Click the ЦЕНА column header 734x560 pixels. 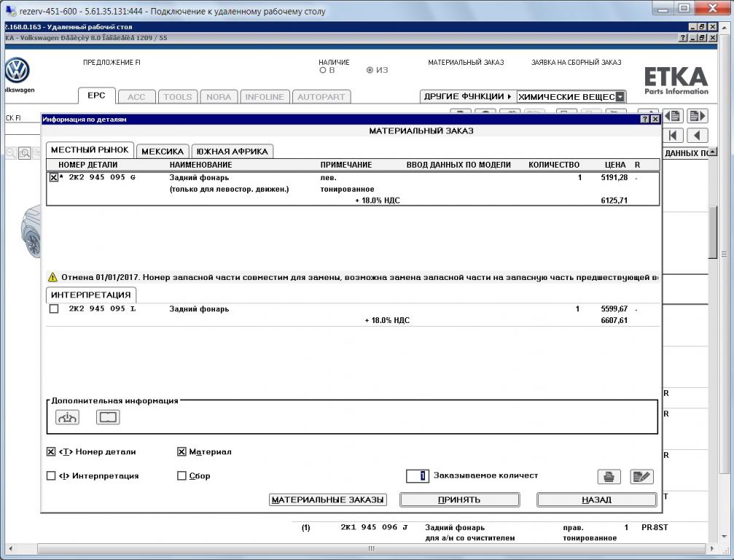click(615, 165)
